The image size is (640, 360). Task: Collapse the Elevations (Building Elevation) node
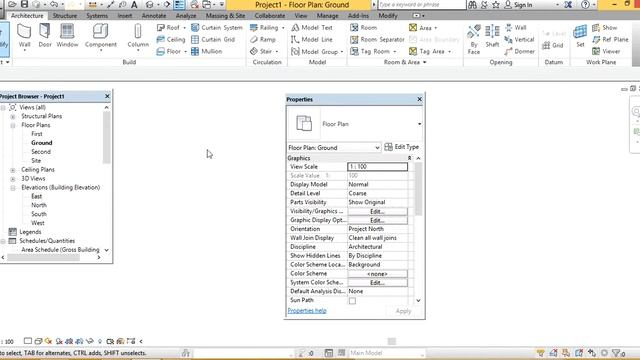pos(13,188)
